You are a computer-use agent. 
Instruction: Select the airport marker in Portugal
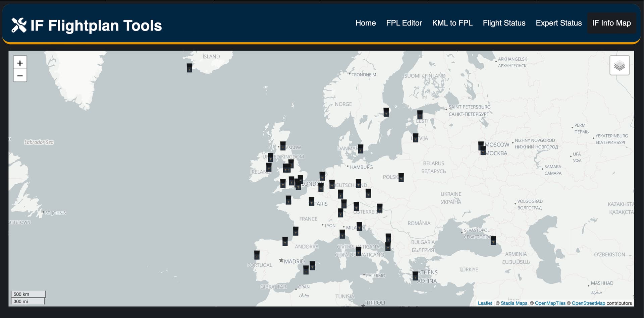click(257, 255)
